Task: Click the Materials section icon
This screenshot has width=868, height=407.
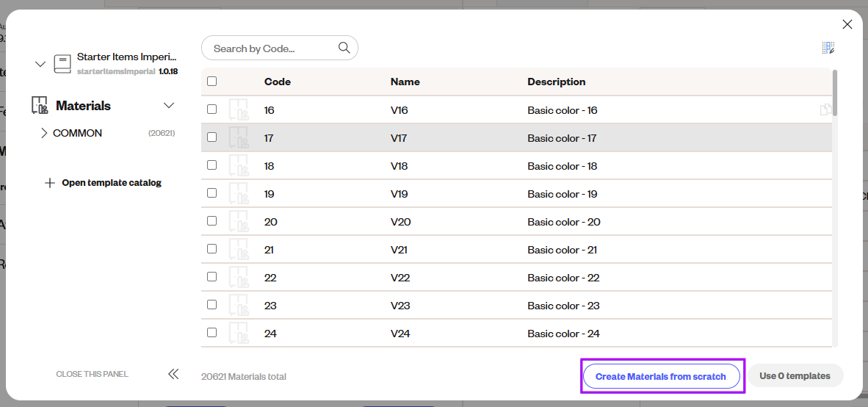Action: (40, 105)
